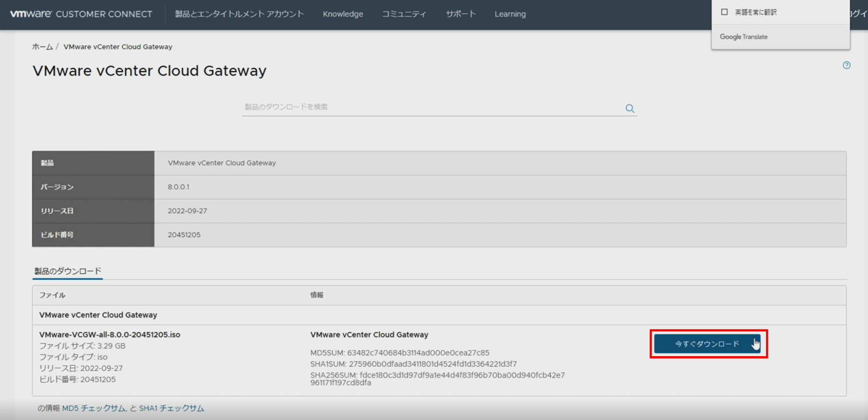This screenshot has height=420, width=868.
Task: Click the 製品 row header
Action: click(x=93, y=163)
